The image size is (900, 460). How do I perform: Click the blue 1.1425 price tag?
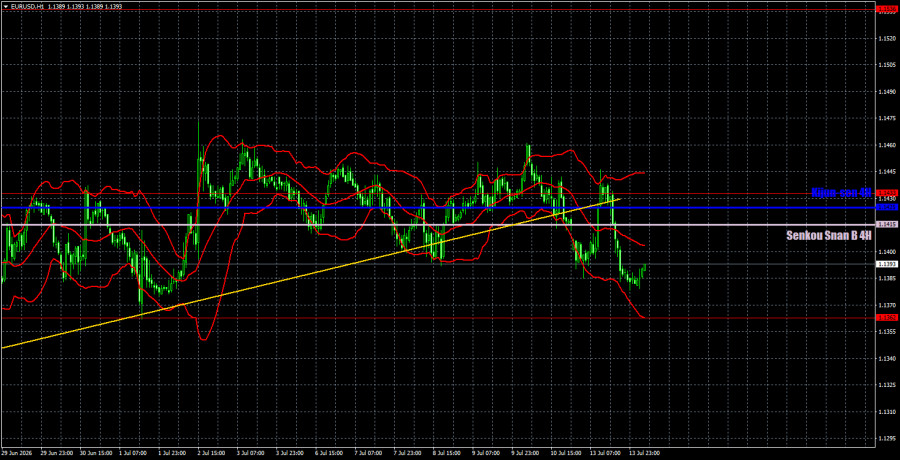(x=887, y=207)
